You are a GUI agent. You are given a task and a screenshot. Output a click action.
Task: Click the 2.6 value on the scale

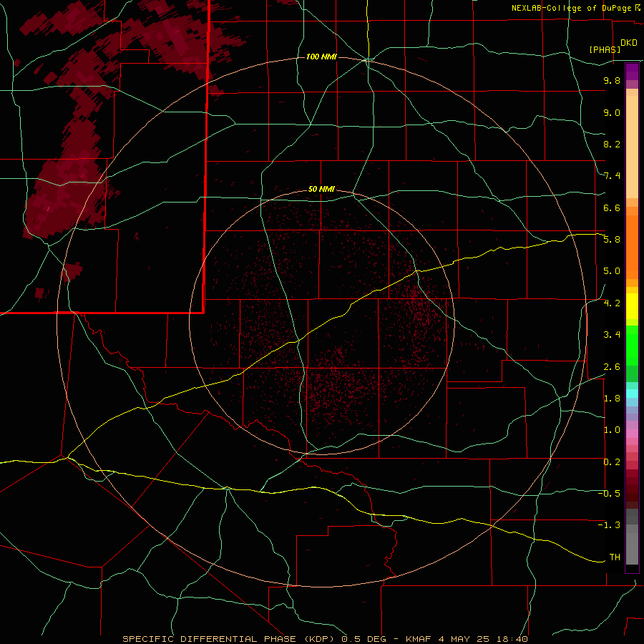612,367
